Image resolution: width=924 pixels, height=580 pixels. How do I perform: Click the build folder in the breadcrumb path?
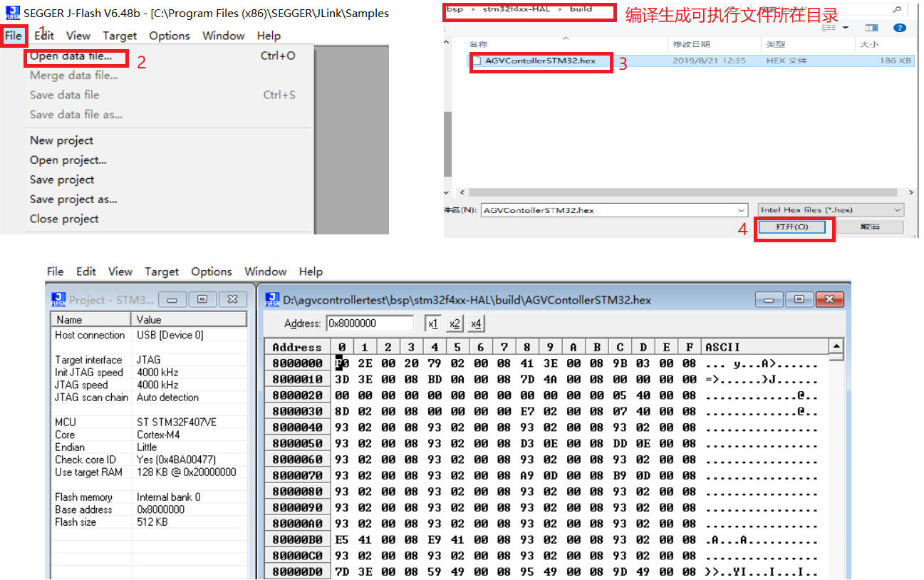coord(581,9)
